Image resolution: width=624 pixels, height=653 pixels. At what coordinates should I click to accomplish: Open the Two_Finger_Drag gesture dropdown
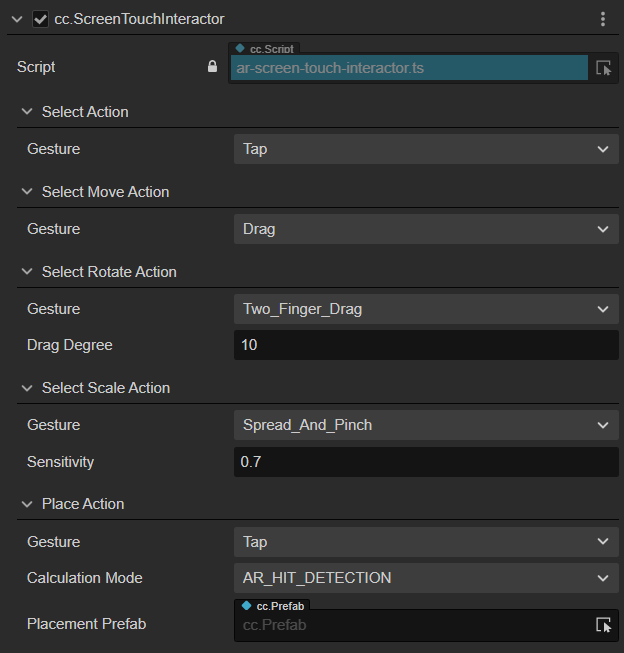[x=425, y=309]
